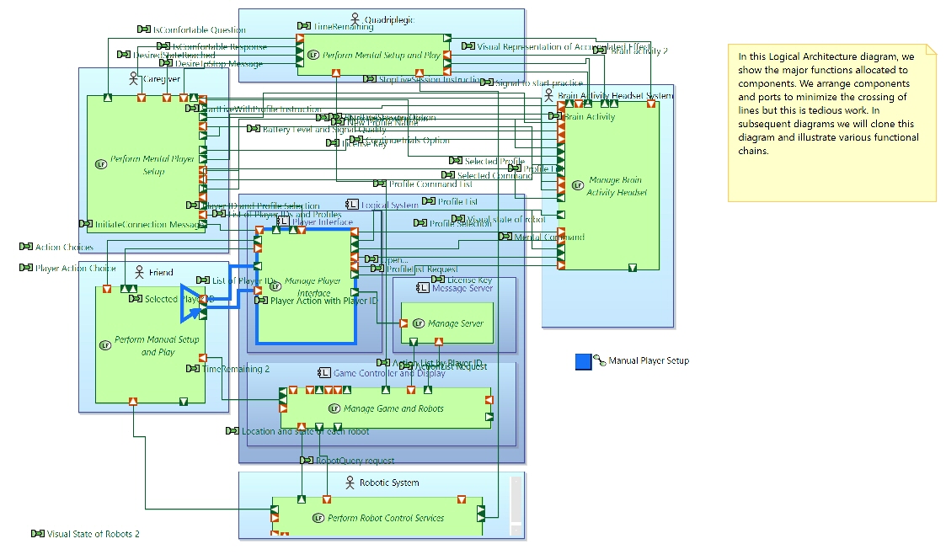
Task: Click LF icon of Manage Brain Activity Headset
Action: coord(578,185)
